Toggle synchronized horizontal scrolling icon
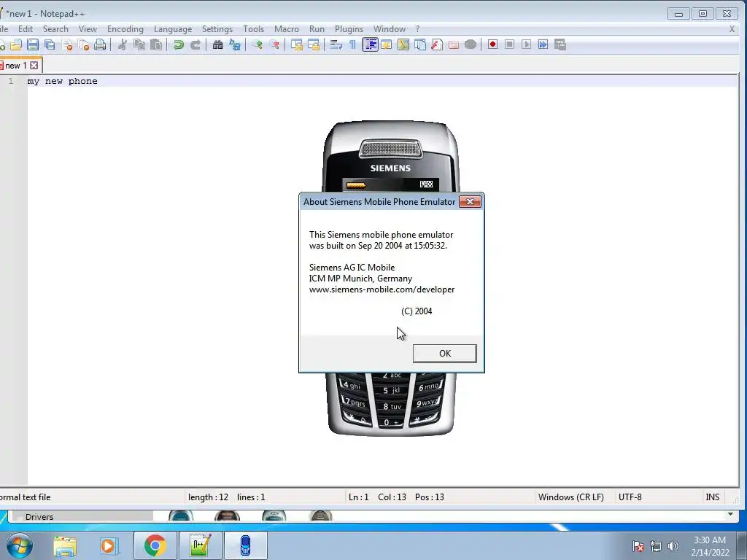The width and height of the screenshot is (747, 560). pyautogui.click(x=314, y=44)
